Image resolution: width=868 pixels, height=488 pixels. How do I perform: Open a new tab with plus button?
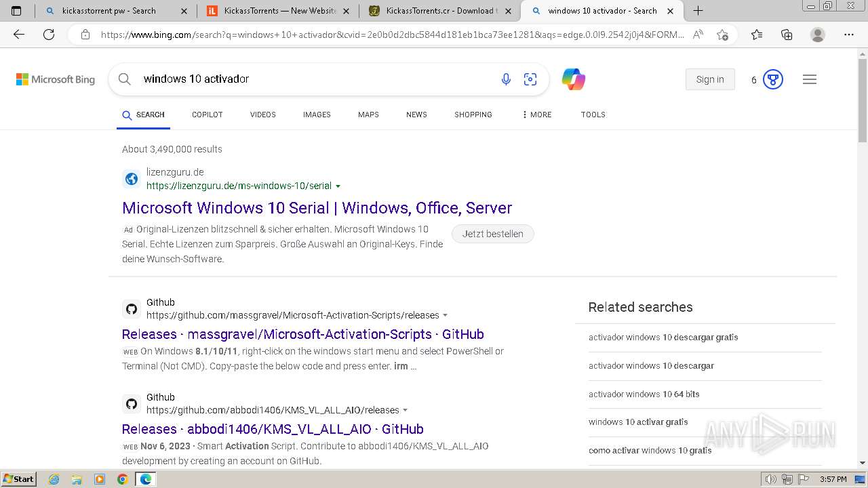698,11
